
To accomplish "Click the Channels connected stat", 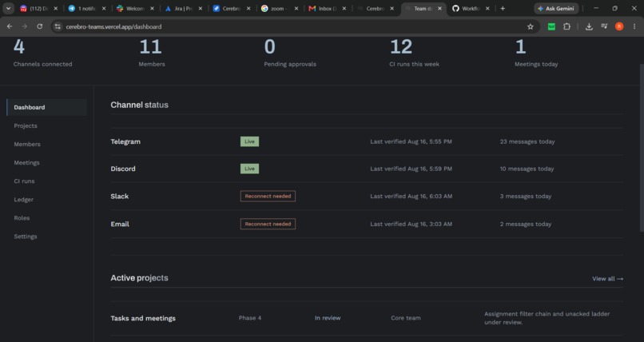I will [42, 54].
